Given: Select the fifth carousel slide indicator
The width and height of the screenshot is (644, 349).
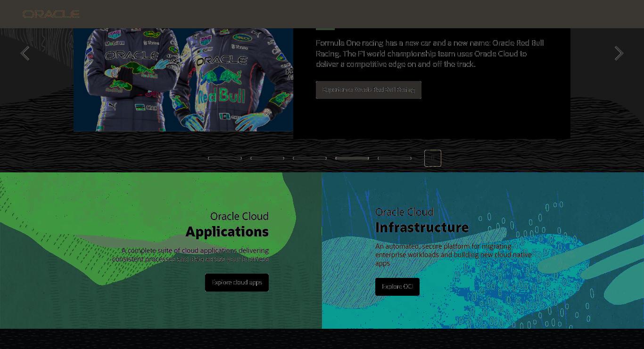Looking at the screenshot, I should [x=395, y=158].
